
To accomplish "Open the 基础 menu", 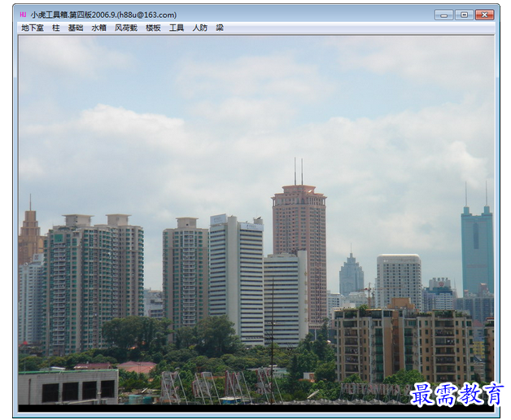I will tap(76, 28).
